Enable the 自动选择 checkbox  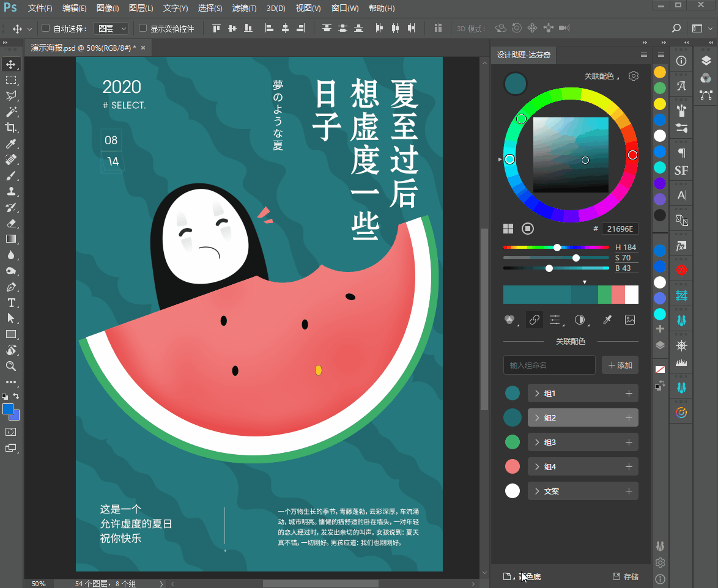tap(46, 28)
